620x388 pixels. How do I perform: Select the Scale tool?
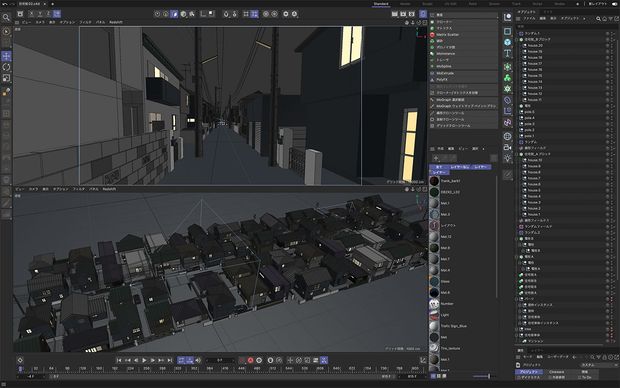pyautogui.click(x=6, y=78)
